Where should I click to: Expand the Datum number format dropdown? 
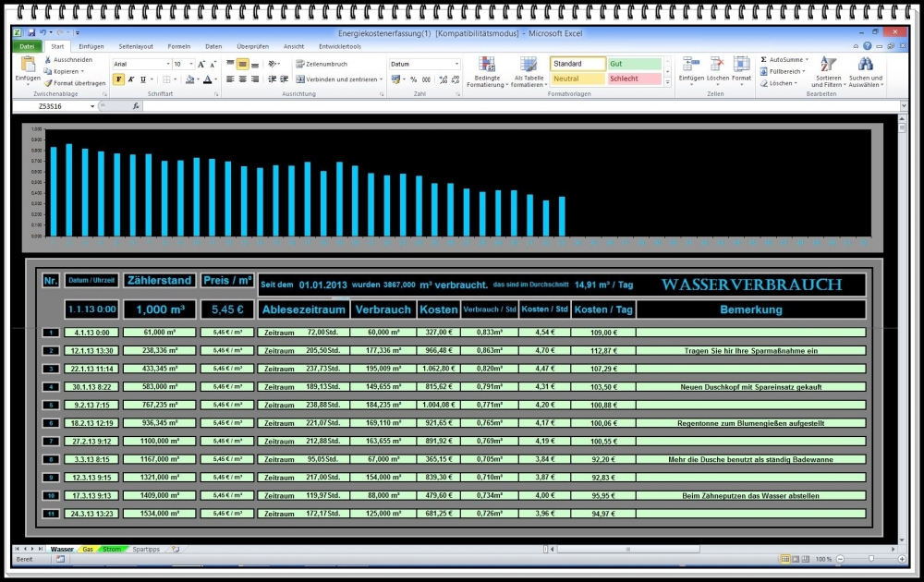click(x=456, y=64)
